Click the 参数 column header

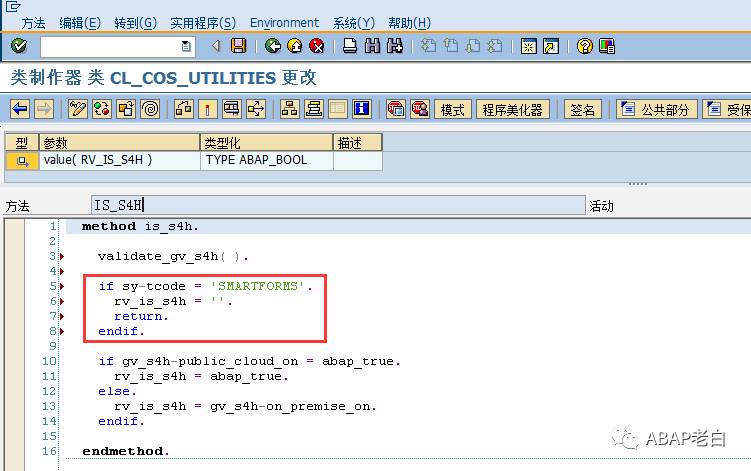(119, 142)
